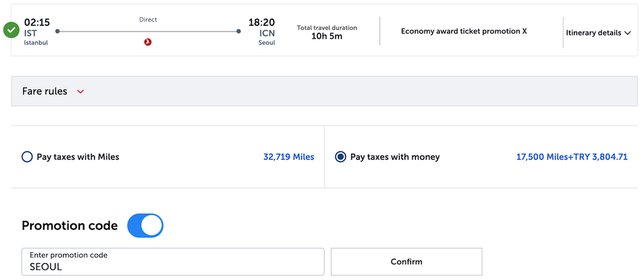Click the IST airport code
Viewport: 644px width, 280px height.
pos(30,33)
